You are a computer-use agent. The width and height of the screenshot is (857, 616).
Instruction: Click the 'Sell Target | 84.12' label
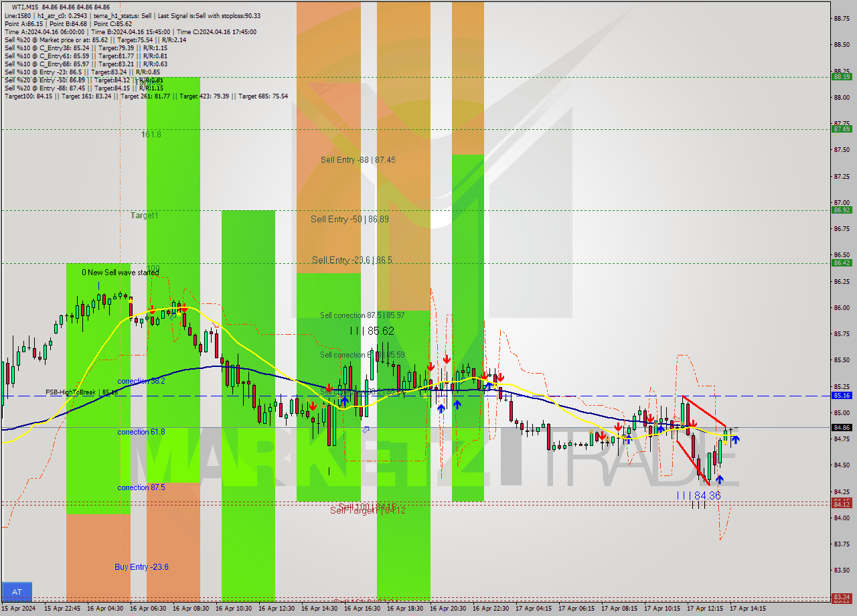(368, 511)
